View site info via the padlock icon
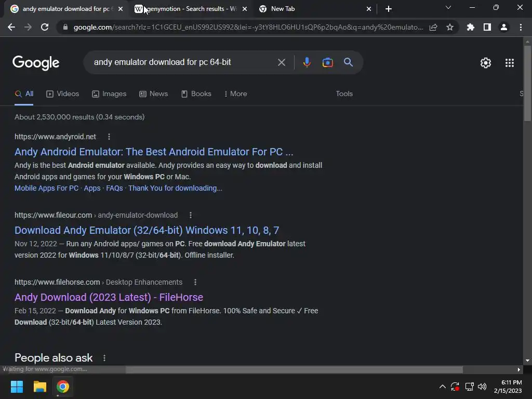The height and width of the screenshot is (399, 532). [65, 27]
